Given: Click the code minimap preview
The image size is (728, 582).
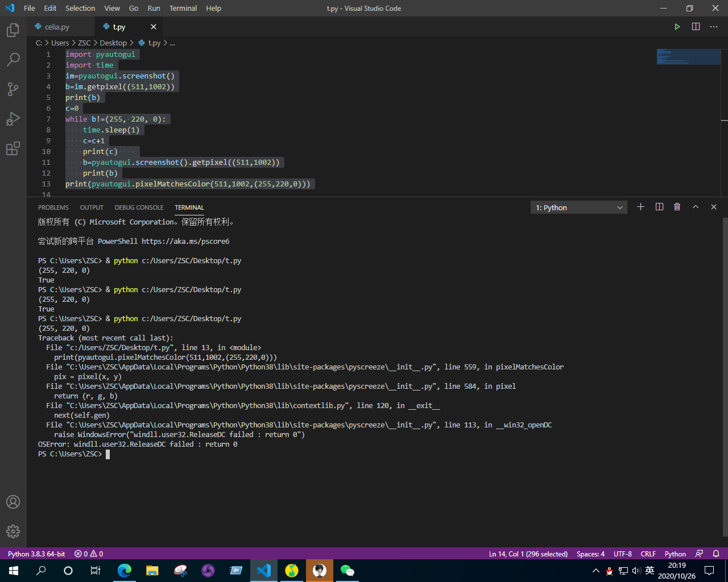Looking at the screenshot, I should pos(688,57).
